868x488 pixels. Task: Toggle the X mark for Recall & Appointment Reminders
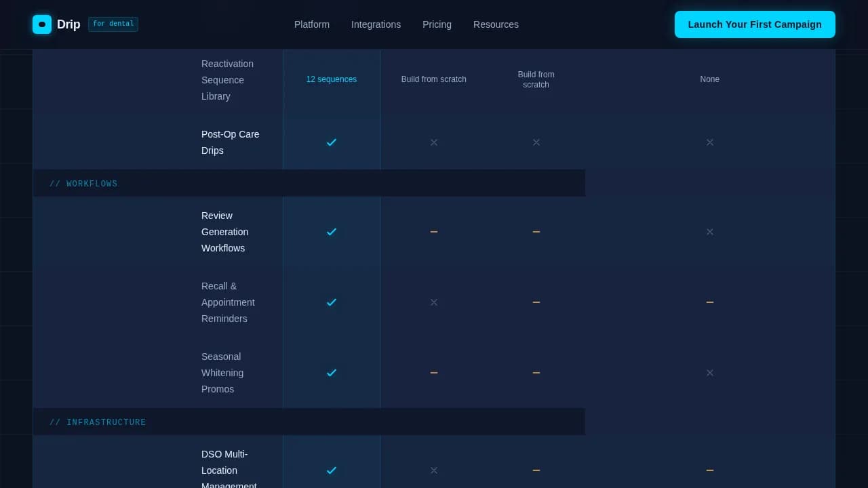tap(434, 302)
